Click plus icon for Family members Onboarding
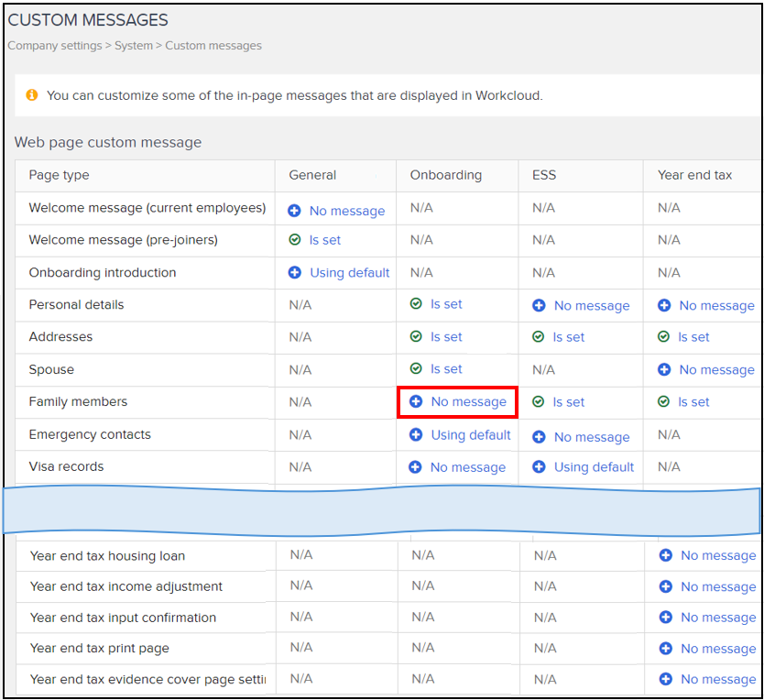Viewport: 764px width, 700px height. tap(416, 401)
